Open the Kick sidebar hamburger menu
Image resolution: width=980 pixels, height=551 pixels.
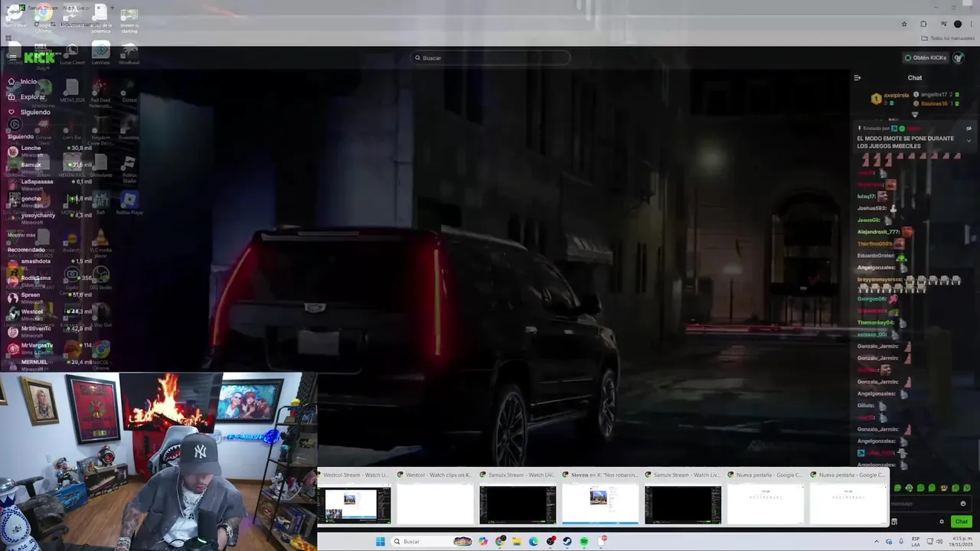click(x=11, y=57)
